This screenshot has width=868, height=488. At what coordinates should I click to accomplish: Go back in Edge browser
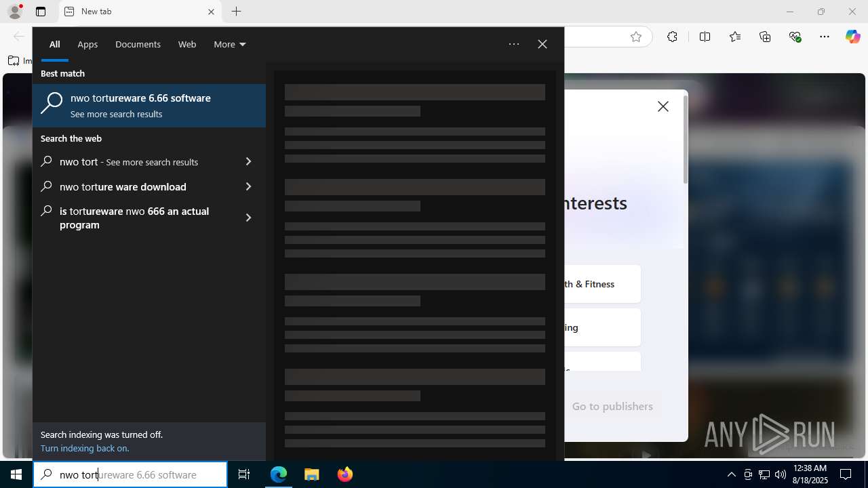pyautogui.click(x=19, y=37)
